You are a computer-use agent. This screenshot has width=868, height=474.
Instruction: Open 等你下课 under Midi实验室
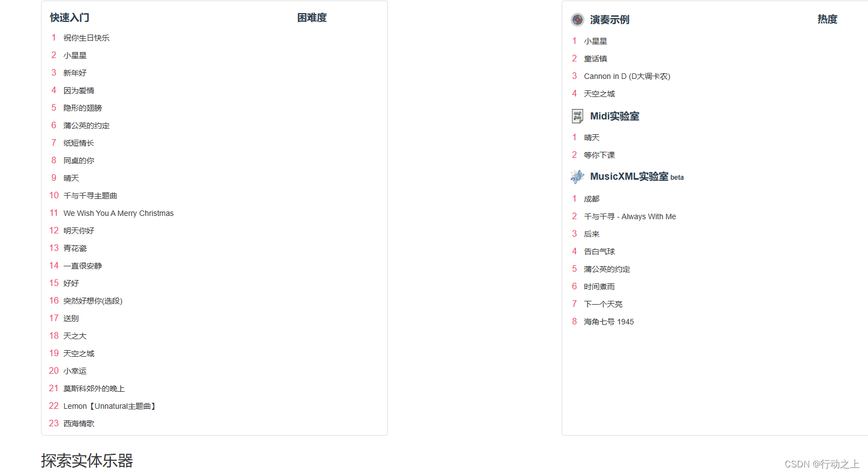click(x=599, y=155)
